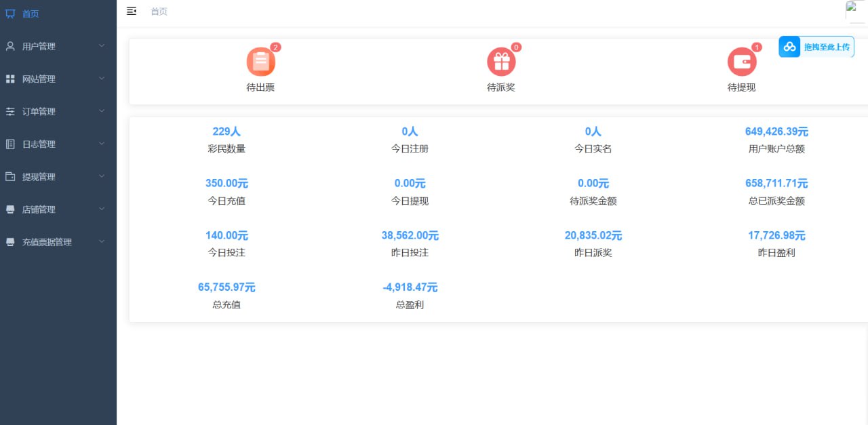This screenshot has width=868, height=425.
Task: Expand the 充值票据管理 chevron arrow
Action: [x=102, y=241]
